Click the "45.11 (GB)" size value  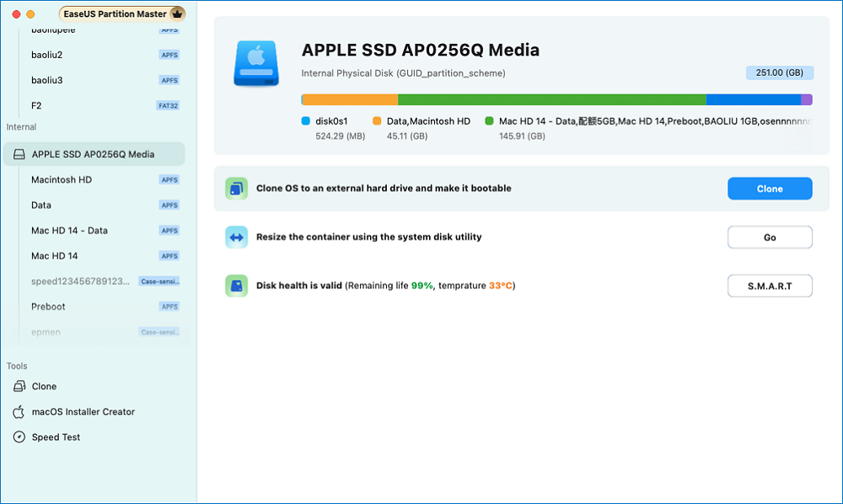coord(407,137)
